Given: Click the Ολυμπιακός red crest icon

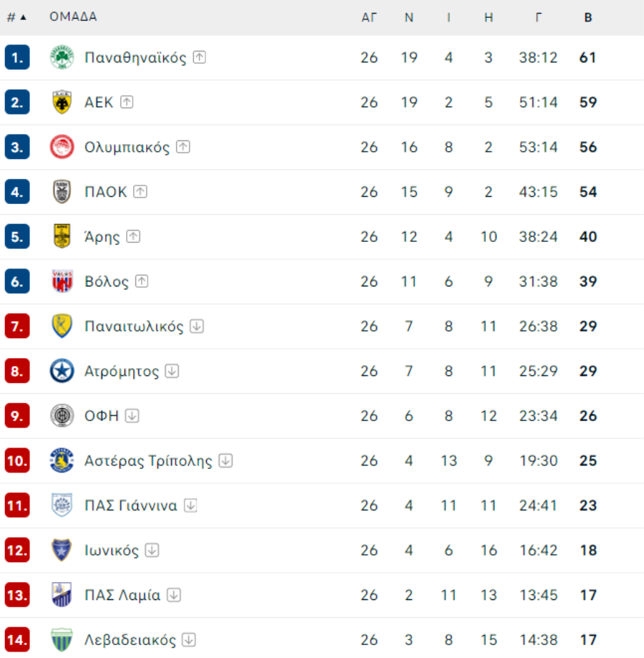Looking at the screenshot, I should (x=62, y=147).
